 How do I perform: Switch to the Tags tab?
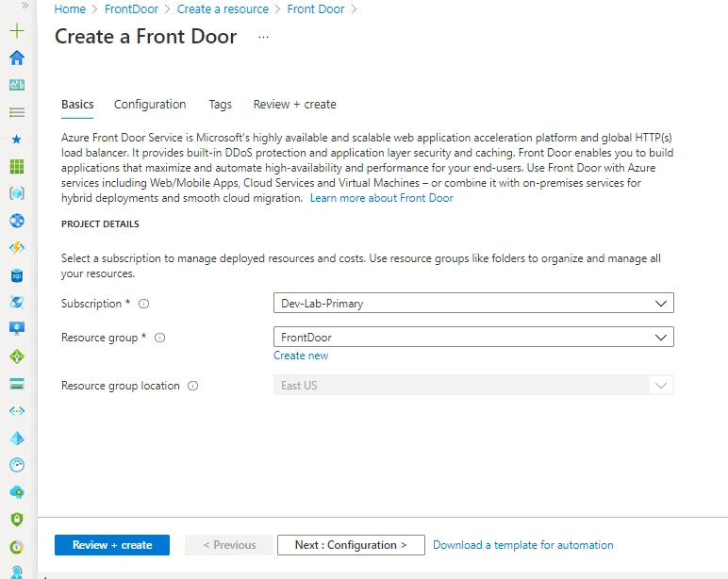[x=220, y=105]
